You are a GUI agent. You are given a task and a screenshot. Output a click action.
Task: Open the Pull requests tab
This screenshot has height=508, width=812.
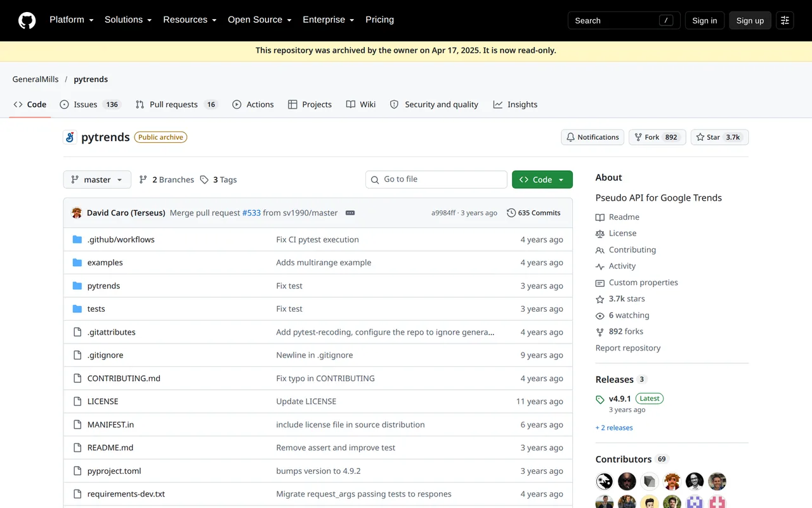pyautogui.click(x=176, y=105)
